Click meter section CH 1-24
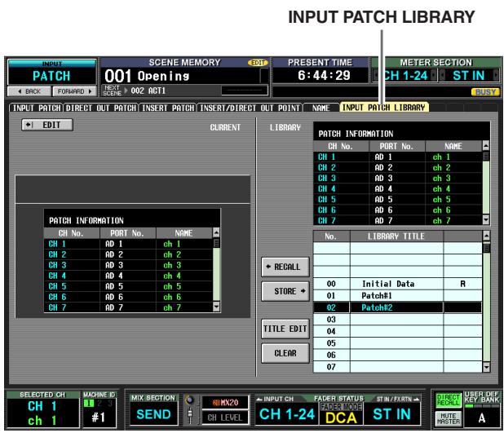 405,76
